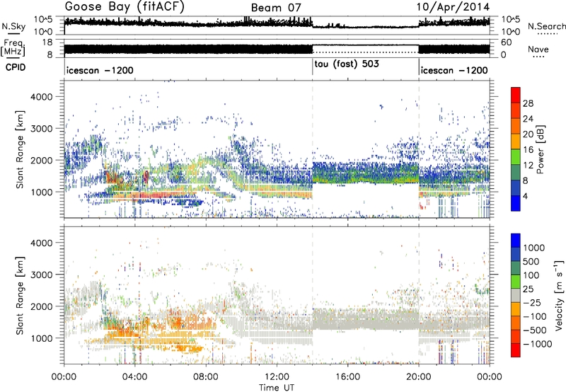Click the 28 dB red color on power scale
566x392 pixels.
pos(516,95)
